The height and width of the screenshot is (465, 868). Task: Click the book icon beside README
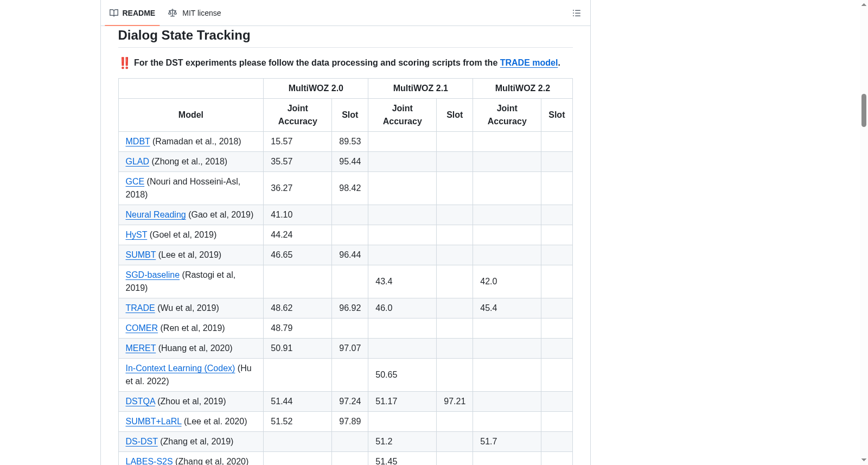(114, 13)
